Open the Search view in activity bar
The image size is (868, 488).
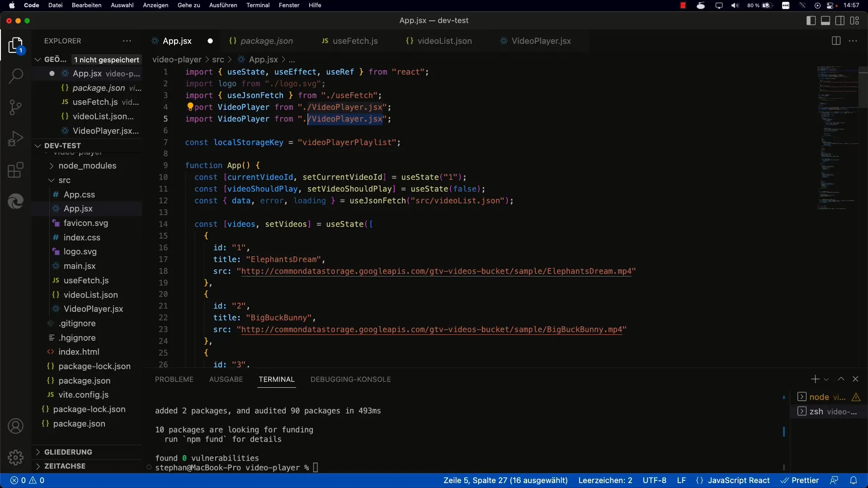15,75
